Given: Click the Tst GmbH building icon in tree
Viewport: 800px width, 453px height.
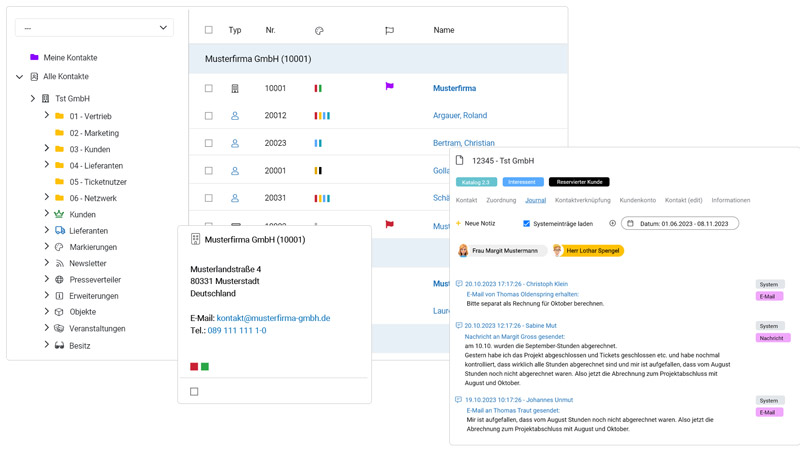Looking at the screenshot, I should pyautogui.click(x=45, y=98).
